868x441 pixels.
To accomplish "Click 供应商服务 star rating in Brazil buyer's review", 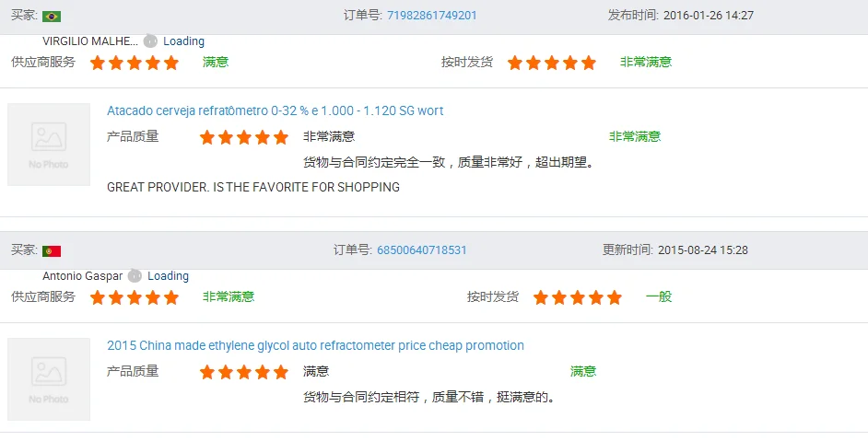I will coord(135,63).
